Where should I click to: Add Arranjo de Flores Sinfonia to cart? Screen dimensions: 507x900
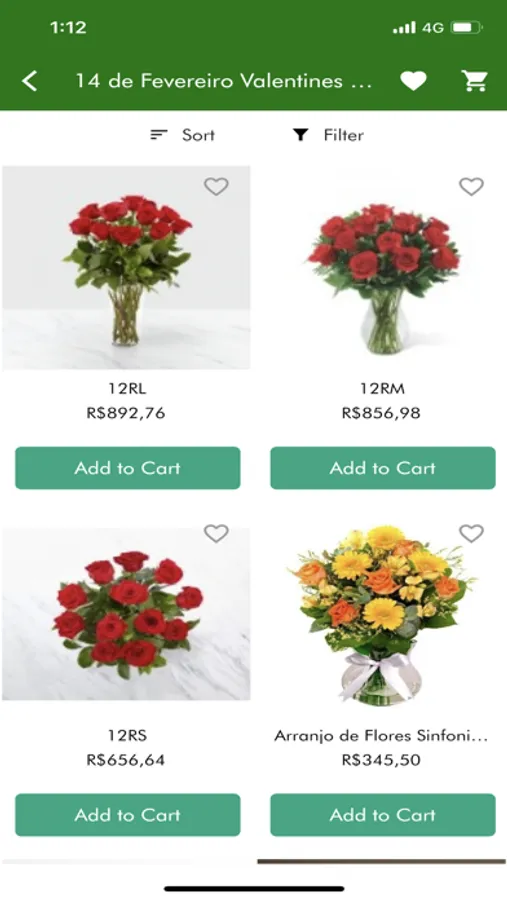point(382,814)
